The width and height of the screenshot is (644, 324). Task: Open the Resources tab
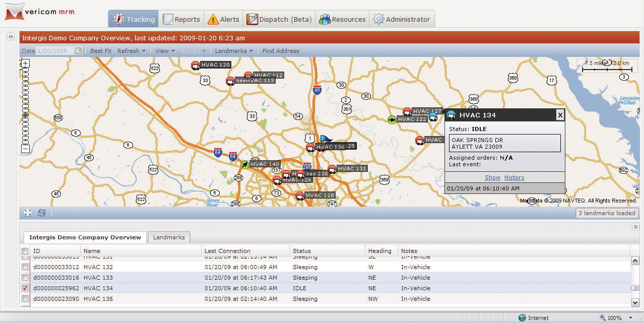click(343, 19)
